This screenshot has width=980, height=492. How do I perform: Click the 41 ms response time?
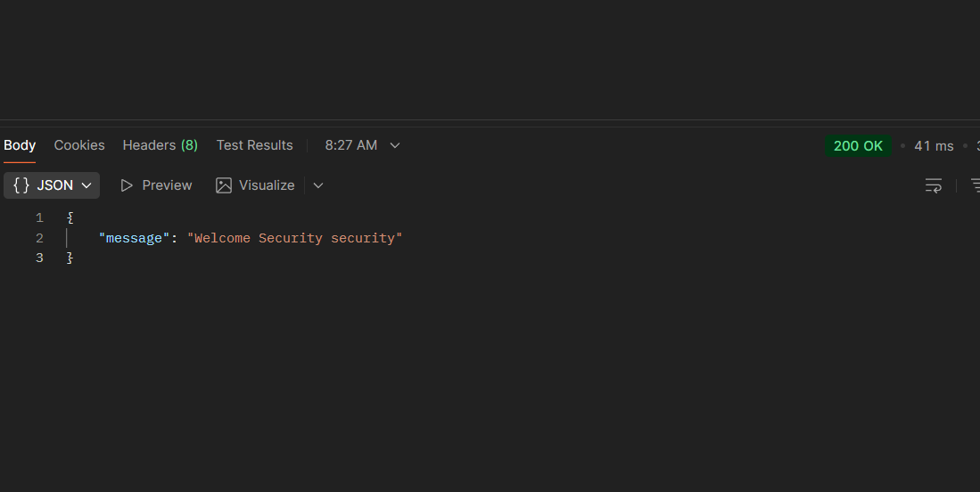(934, 146)
